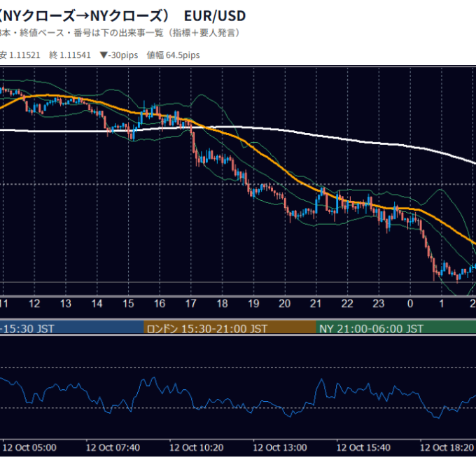This screenshot has width=476, height=476.
Task: Select the ロンドン 15:30-21:00 JST session bar
Action: (x=230, y=328)
